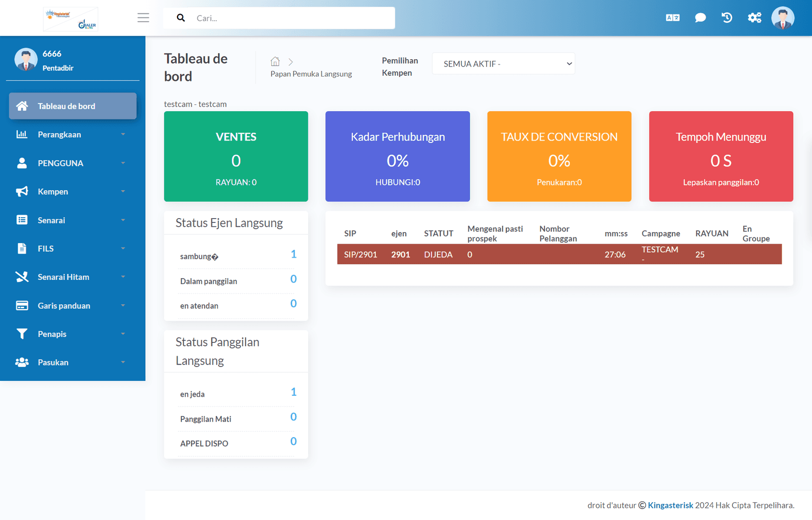The image size is (812, 520).
Task: Open the language translation tool
Action: 672,17
